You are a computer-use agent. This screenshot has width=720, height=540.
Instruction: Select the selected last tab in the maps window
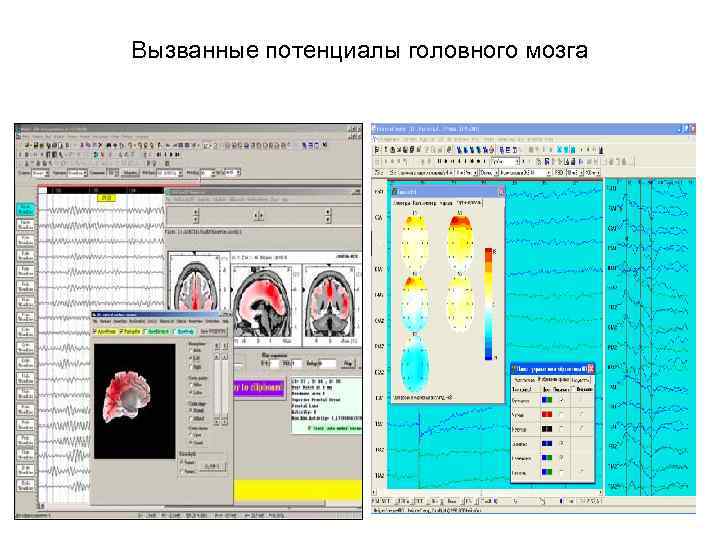469,202
